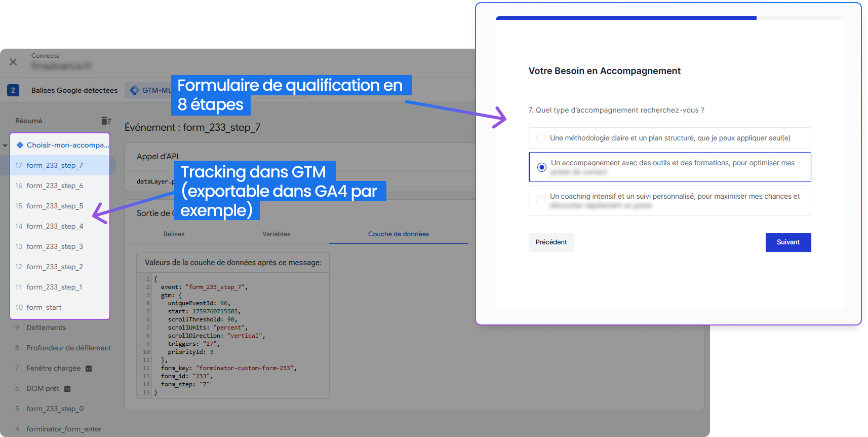Select the 'accompagnement avec des outils' radio option
The image size is (868, 437).
coord(542,167)
